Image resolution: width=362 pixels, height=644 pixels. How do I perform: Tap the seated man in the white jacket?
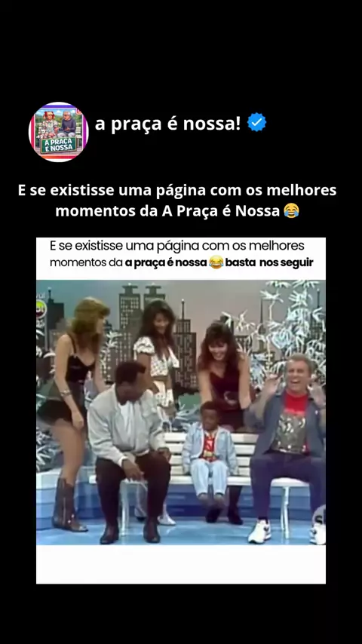[x=128, y=448]
